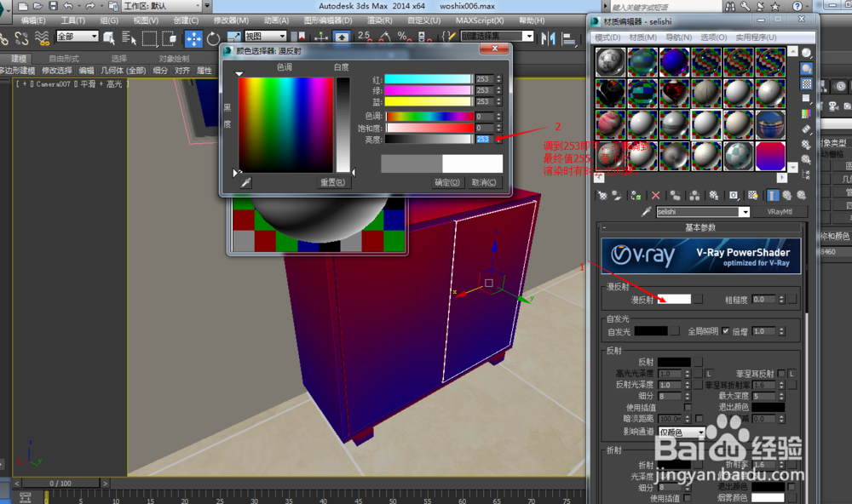
Task: Toggle the L lock beside 菲涅耳反射
Action: (x=792, y=374)
